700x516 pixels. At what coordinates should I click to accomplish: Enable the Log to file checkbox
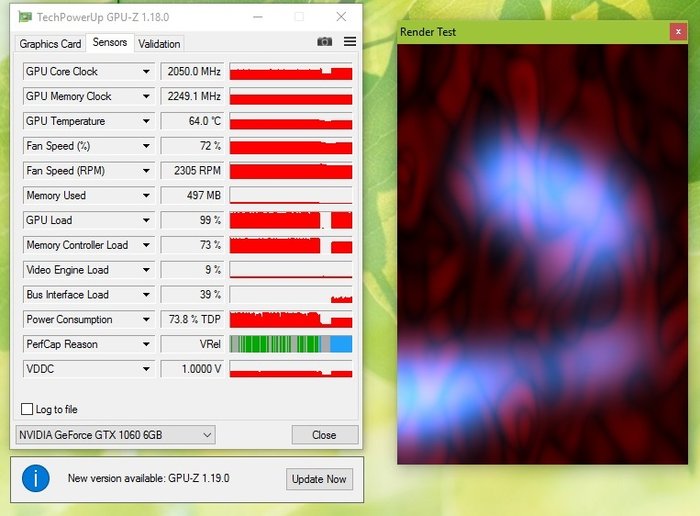(x=27, y=409)
